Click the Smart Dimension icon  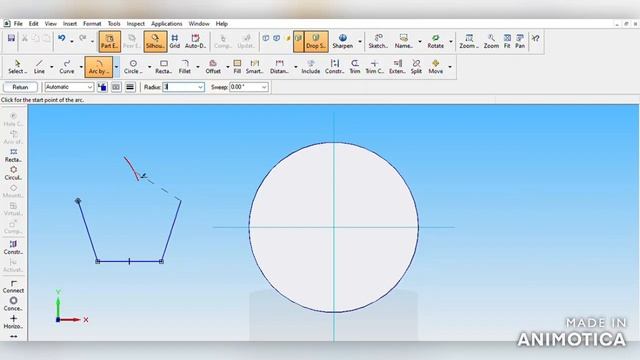(254, 67)
